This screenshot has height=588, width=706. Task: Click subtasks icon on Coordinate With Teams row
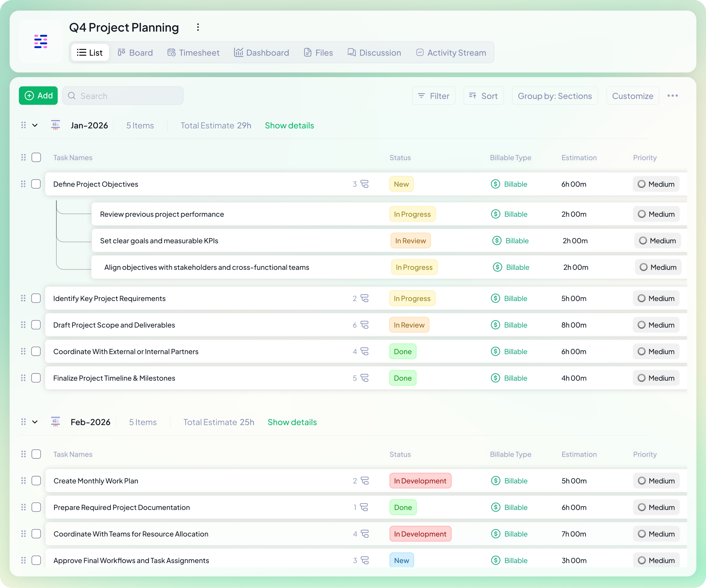365,534
